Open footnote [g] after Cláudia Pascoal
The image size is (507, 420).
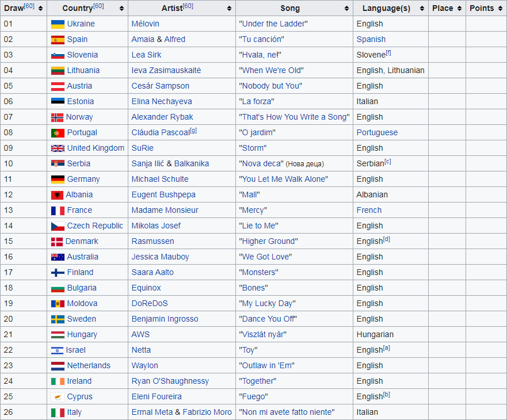coord(193,130)
